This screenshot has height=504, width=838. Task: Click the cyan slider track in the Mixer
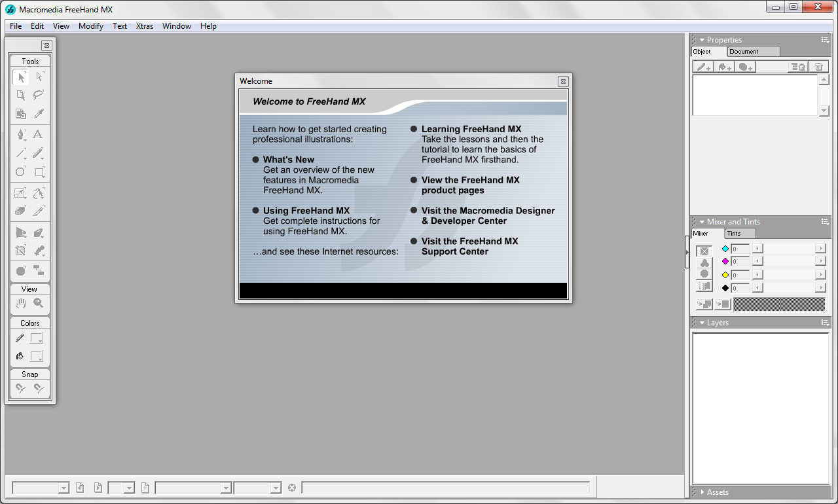point(789,249)
